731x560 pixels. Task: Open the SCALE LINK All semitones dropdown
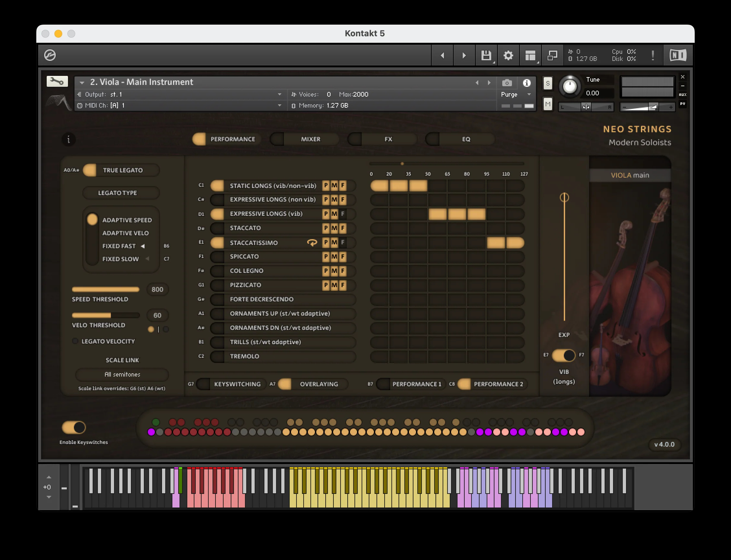click(x=122, y=374)
